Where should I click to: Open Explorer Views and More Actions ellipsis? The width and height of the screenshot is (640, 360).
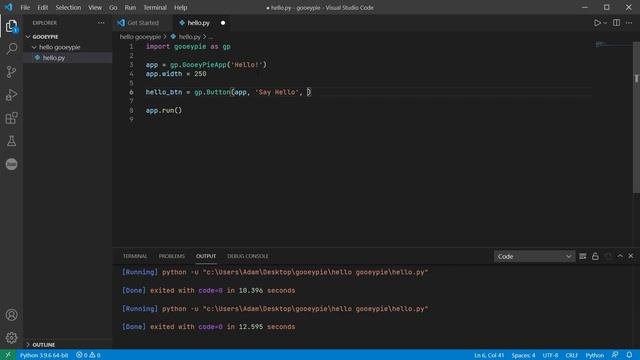101,23
